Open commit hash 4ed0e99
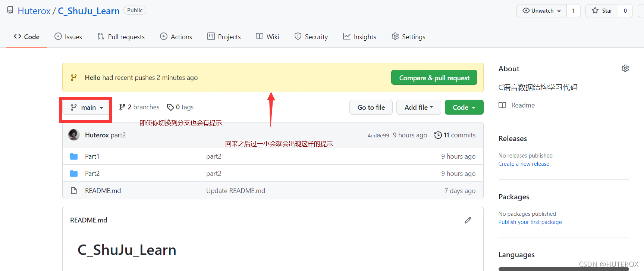The image size is (644, 271). pyautogui.click(x=378, y=135)
